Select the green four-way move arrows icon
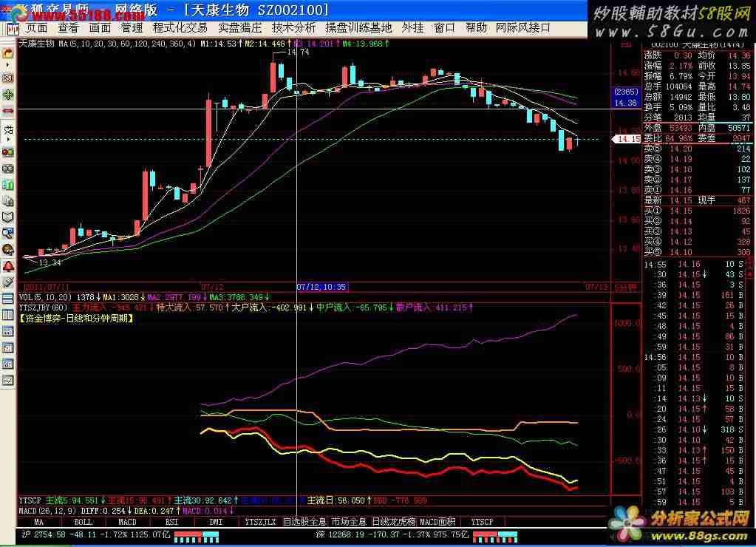The height and width of the screenshot is (547, 756). point(8,95)
